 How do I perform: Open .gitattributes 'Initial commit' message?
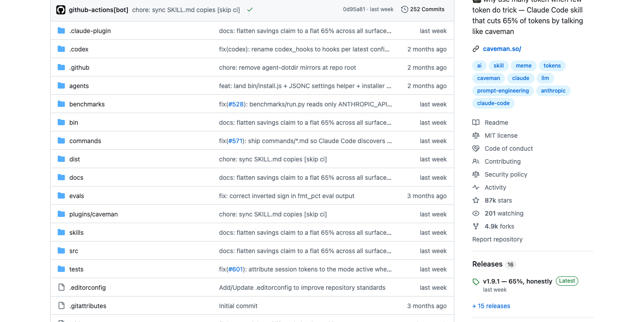[238, 306]
